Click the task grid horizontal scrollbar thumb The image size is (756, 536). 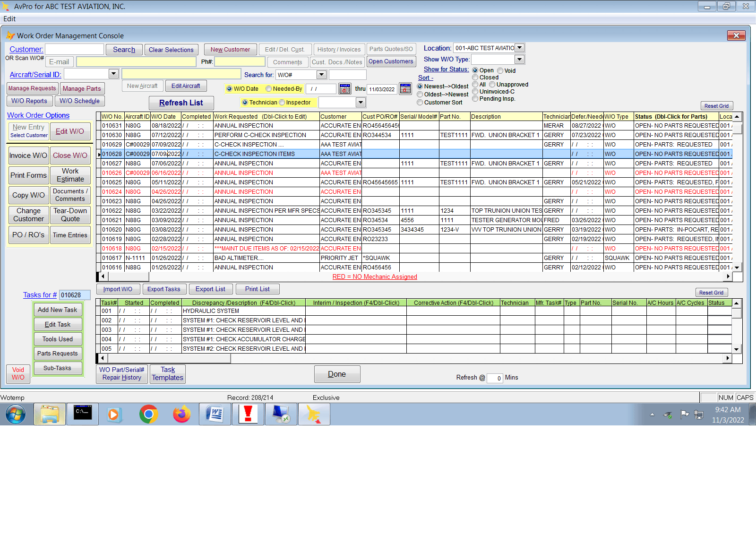169,358
